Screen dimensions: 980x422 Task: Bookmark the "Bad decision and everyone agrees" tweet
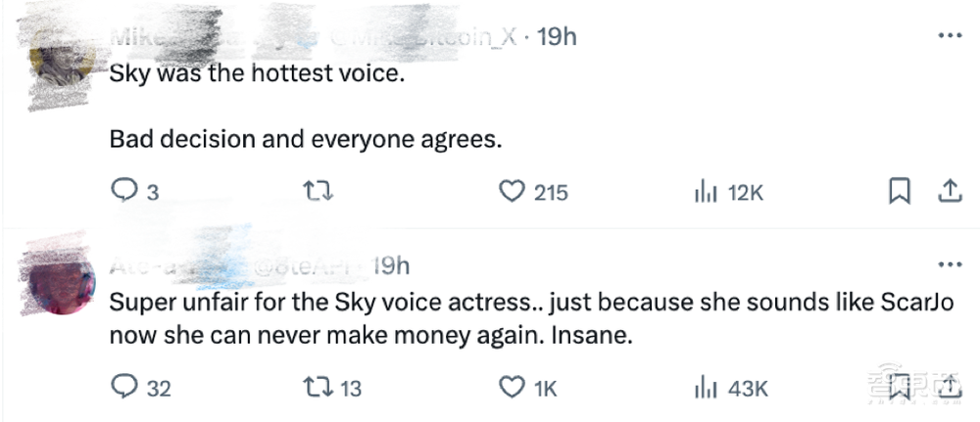pyautogui.click(x=899, y=192)
